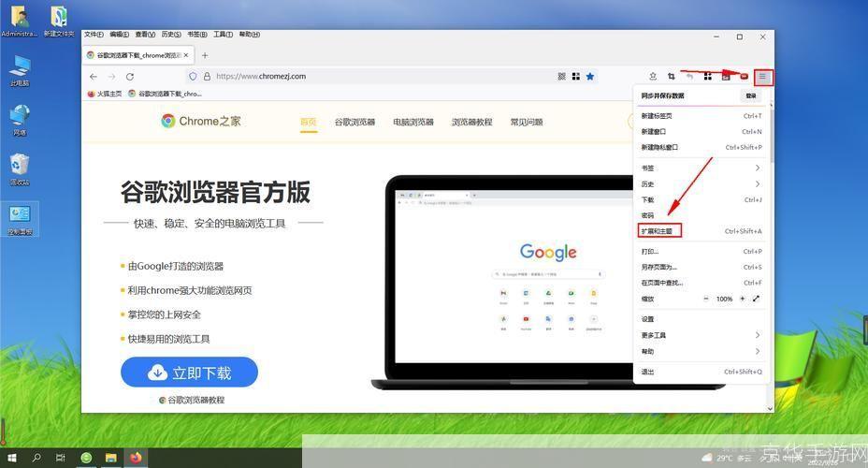868x468 pixels.
Task: Open the 工具(T) menu bar item
Action: 224,35
